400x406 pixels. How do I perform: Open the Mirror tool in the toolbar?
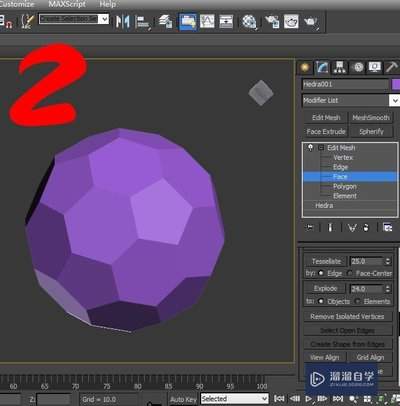[x=122, y=22]
